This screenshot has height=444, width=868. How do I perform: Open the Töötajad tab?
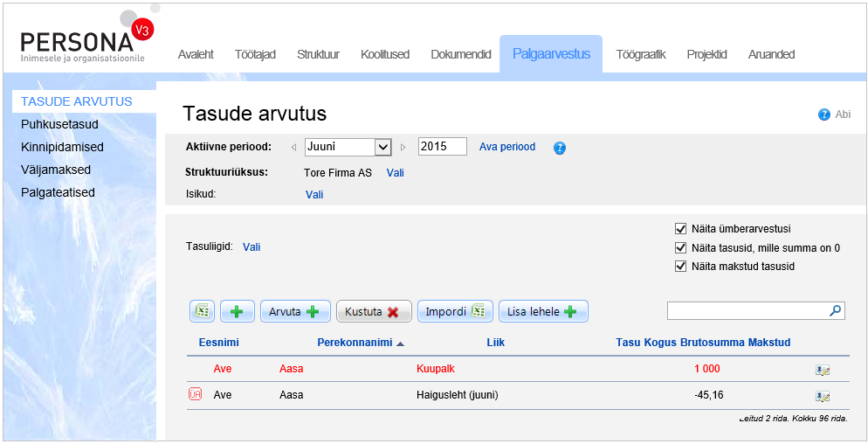(x=255, y=54)
